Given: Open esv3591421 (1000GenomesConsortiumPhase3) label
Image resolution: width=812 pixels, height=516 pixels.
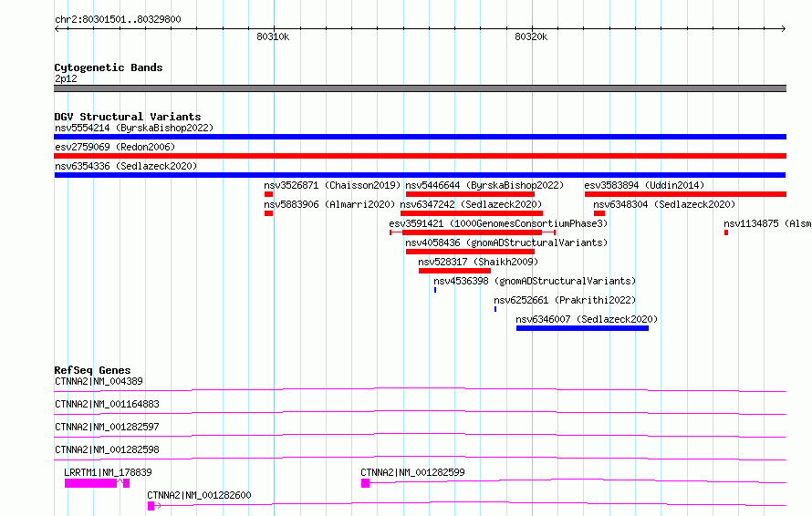Looking at the screenshot, I should (498, 223).
